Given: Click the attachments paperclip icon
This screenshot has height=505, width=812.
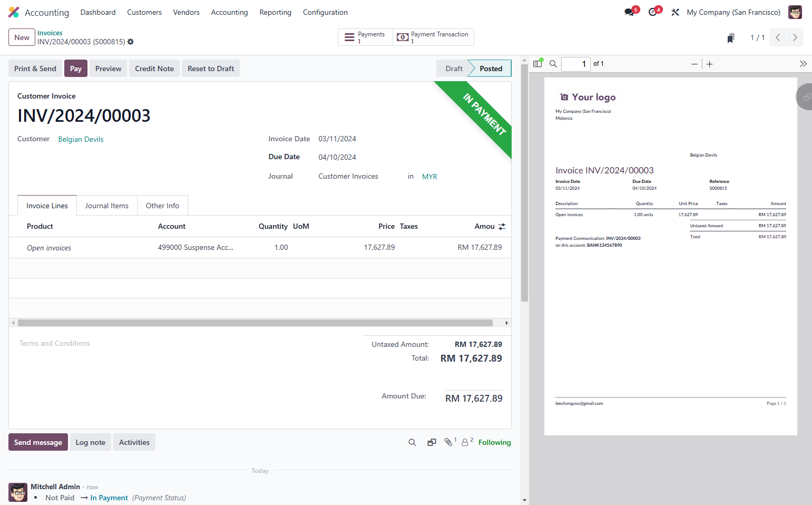Looking at the screenshot, I should (448, 442).
